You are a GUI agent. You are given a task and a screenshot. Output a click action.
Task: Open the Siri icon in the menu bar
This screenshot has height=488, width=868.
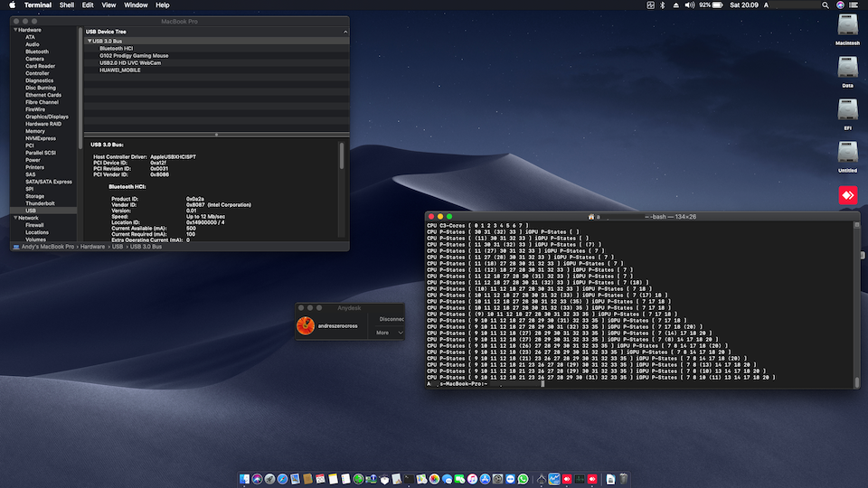click(x=838, y=5)
